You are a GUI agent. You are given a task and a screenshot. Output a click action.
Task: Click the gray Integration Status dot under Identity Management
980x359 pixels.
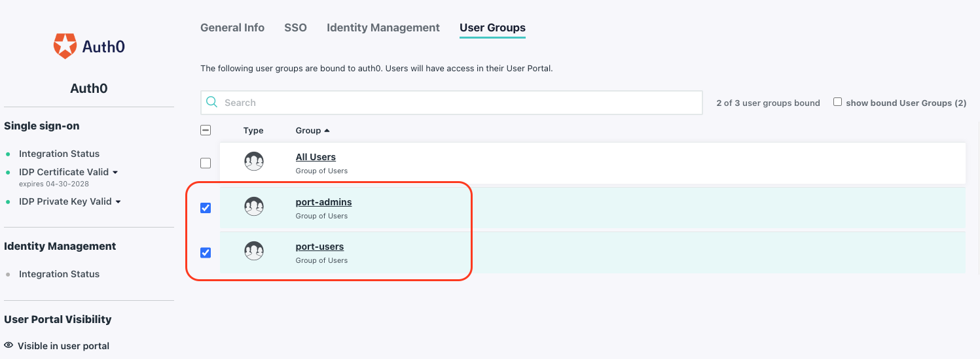point(9,275)
